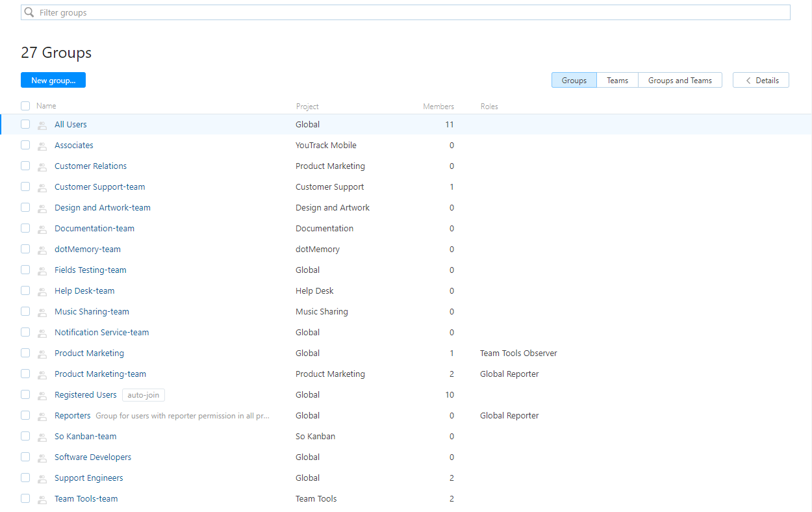Image resolution: width=812 pixels, height=512 pixels.
Task: Sort the list by Name column
Action: (x=46, y=106)
